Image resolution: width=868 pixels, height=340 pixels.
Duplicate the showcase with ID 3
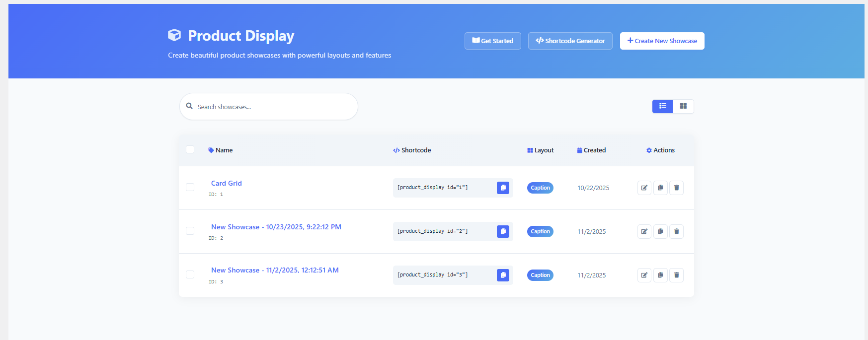pyautogui.click(x=660, y=275)
